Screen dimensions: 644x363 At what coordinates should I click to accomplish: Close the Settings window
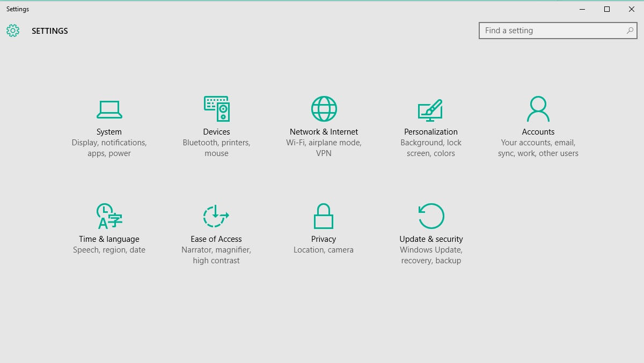tap(632, 9)
